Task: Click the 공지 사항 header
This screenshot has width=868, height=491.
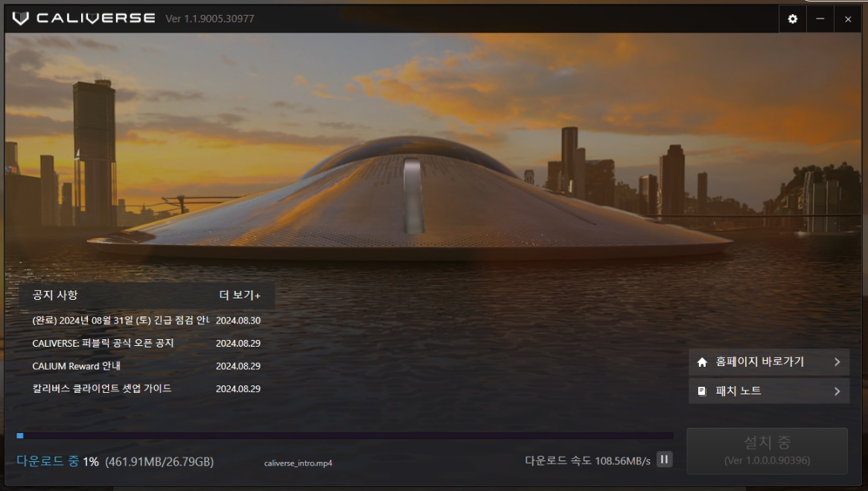Action: (55, 295)
